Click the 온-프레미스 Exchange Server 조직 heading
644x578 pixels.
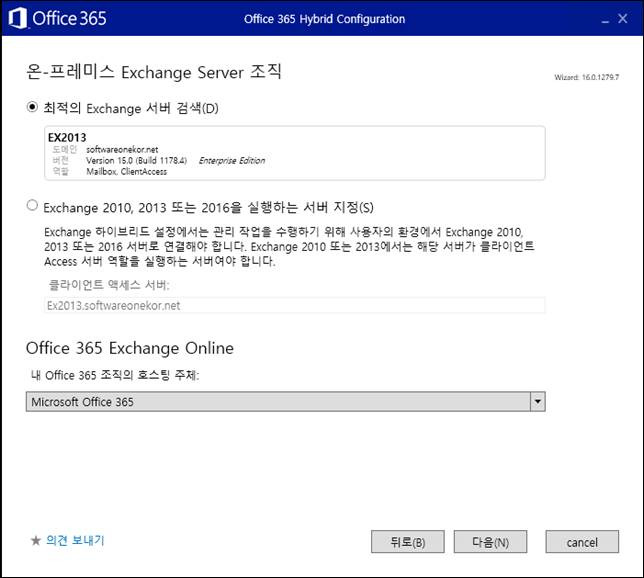(x=154, y=72)
